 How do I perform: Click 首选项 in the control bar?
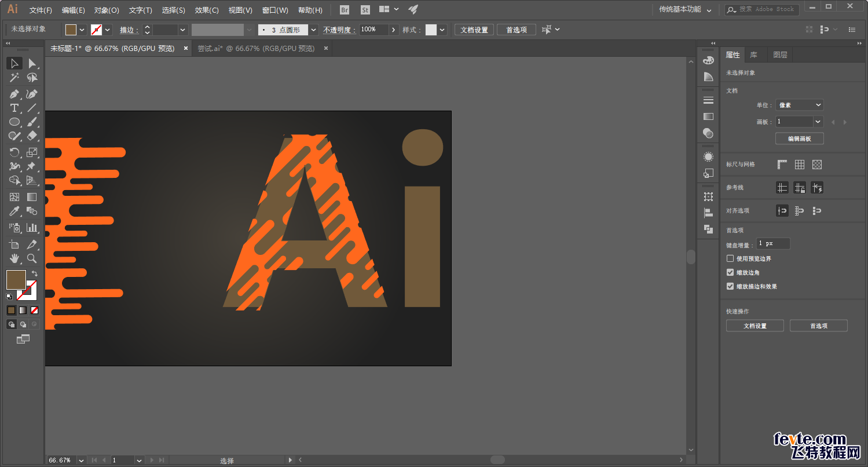pyautogui.click(x=517, y=30)
